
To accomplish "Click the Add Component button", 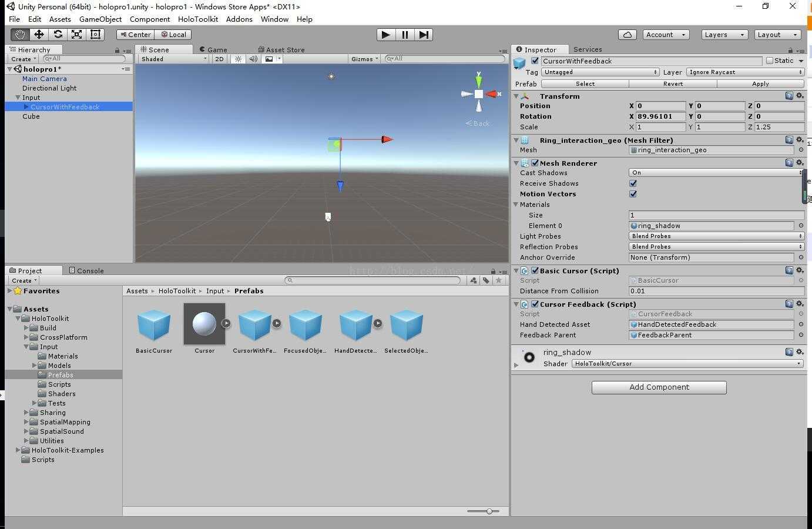I will (659, 387).
